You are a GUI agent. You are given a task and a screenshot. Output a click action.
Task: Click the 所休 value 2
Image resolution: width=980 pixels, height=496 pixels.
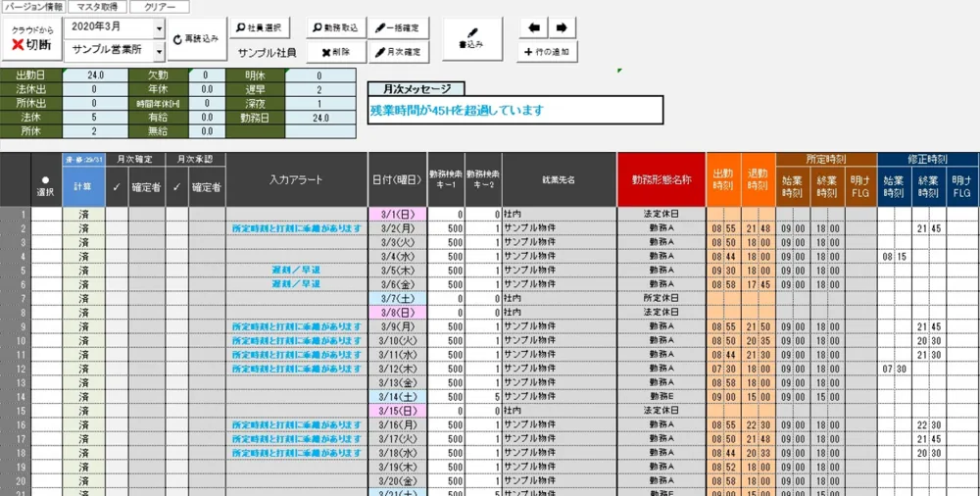pyautogui.click(x=95, y=131)
